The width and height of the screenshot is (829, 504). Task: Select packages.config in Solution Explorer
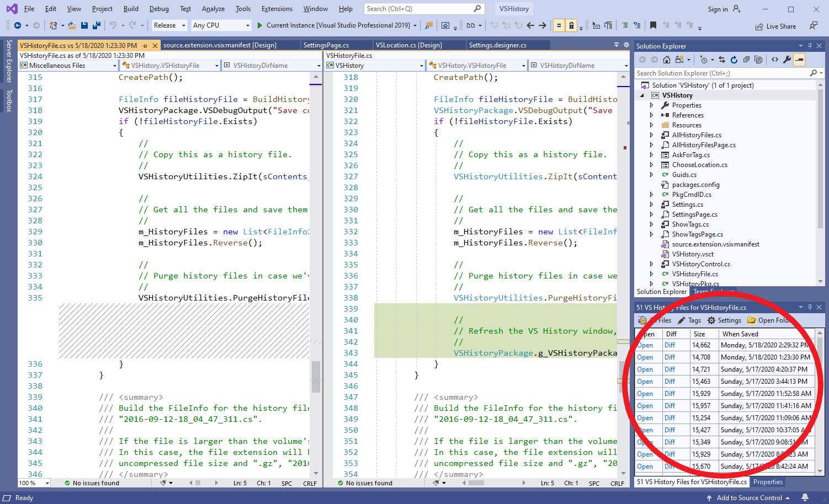pos(695,185)
